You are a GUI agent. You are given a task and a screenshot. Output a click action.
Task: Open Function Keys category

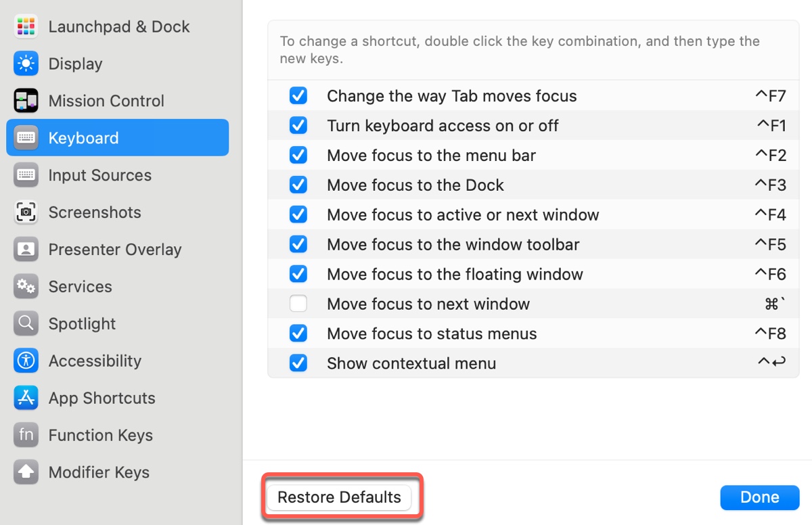pos(100,436)
